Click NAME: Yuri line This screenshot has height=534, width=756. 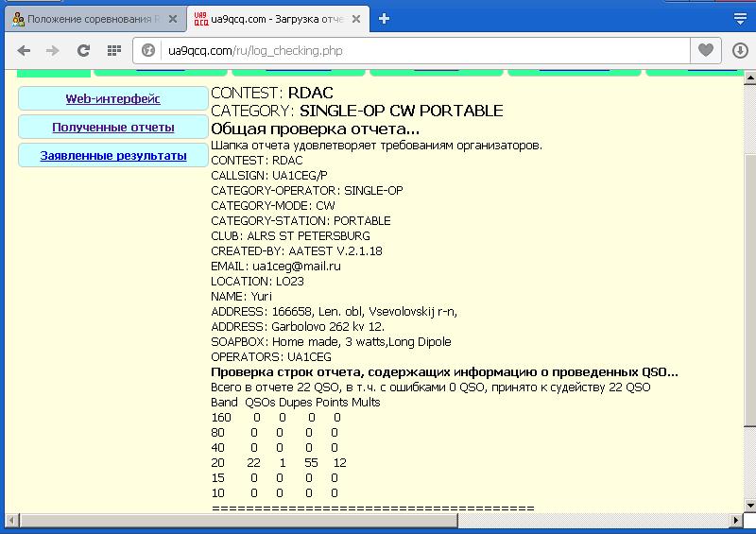[x=242, y=296]
